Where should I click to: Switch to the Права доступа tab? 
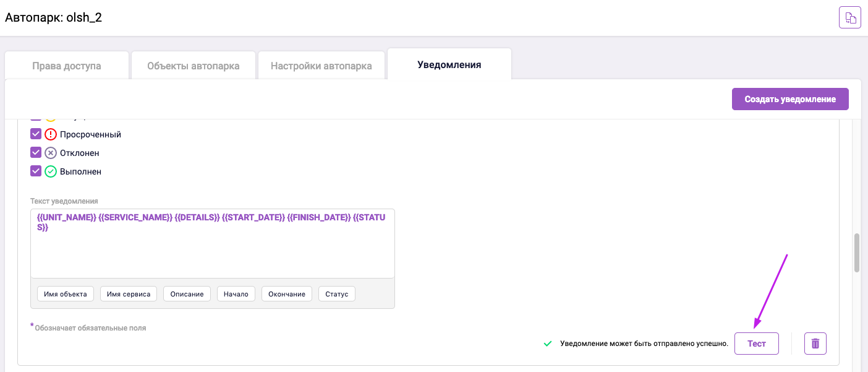67,66
